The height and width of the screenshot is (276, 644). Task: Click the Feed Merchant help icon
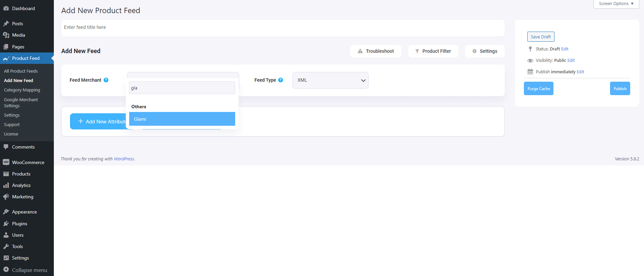106,80
